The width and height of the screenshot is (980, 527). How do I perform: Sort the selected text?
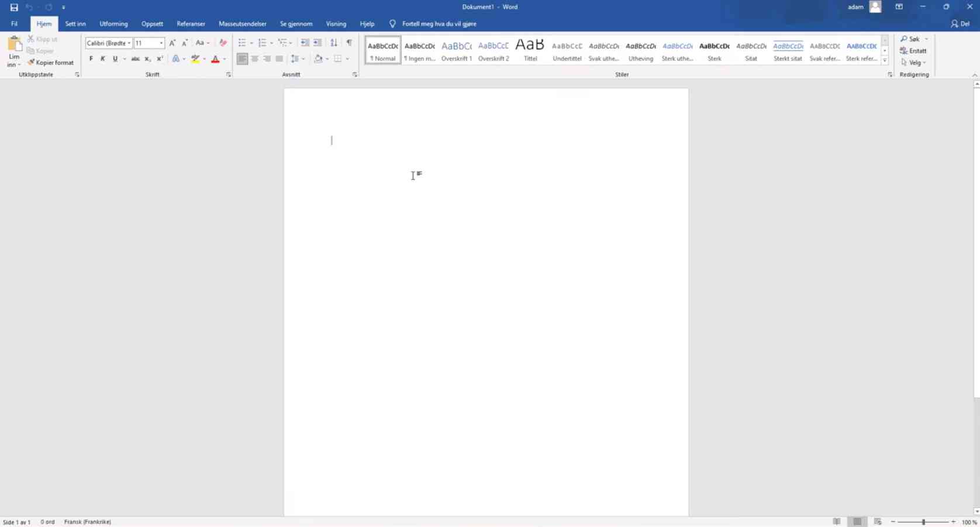334,43
